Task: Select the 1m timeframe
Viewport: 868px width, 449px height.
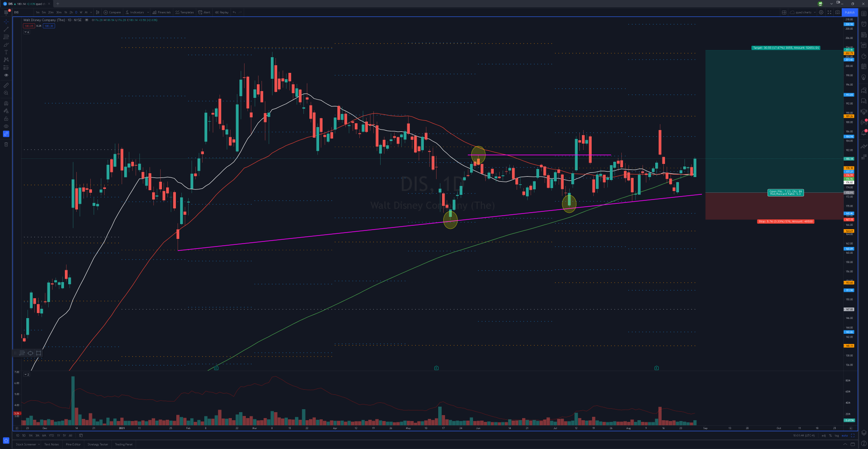Action: point(38,12)
